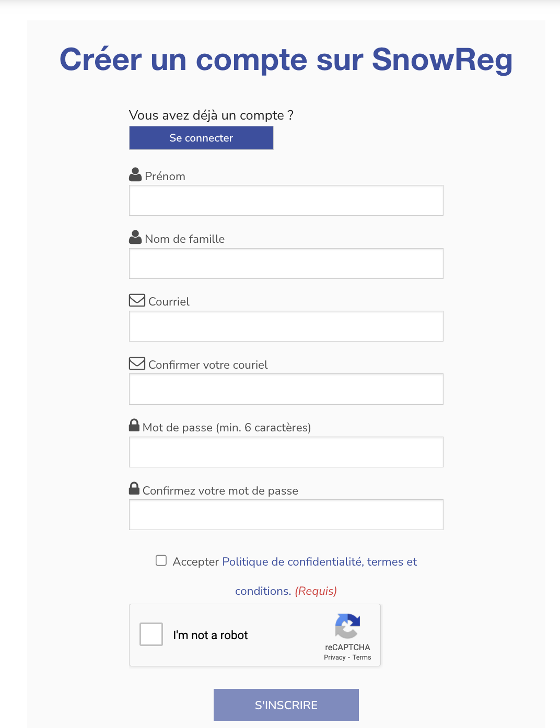Screen dimensions: 560x728
Task: Click the lock icon beside Confirmez votre mot de passe
Action: [134, 488]
